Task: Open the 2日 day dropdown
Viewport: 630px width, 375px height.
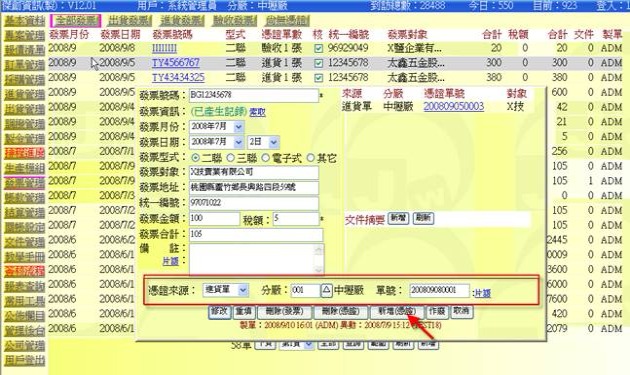Action: point(274,142)
